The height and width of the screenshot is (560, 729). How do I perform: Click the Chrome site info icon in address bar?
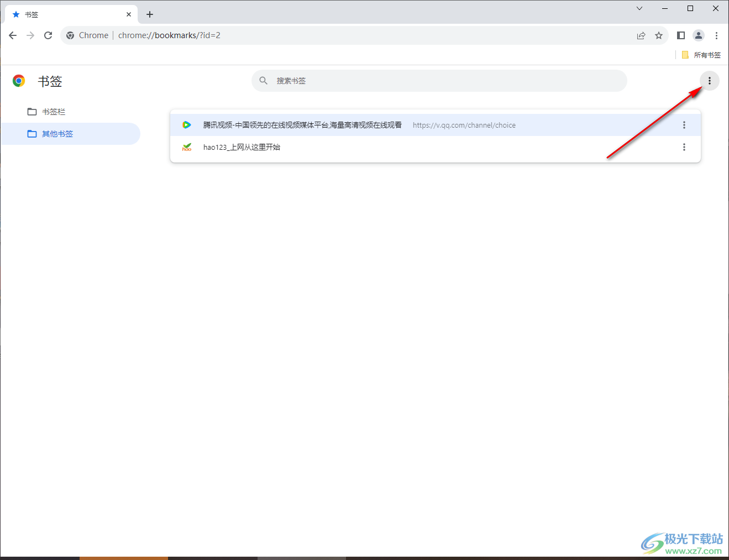coord(70,35)
